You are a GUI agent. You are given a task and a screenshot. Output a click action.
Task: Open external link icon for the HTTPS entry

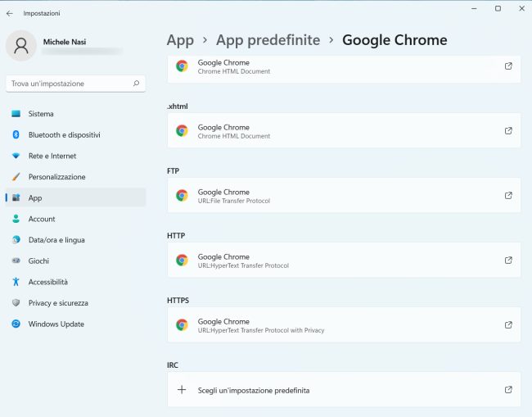click(508, 325)
